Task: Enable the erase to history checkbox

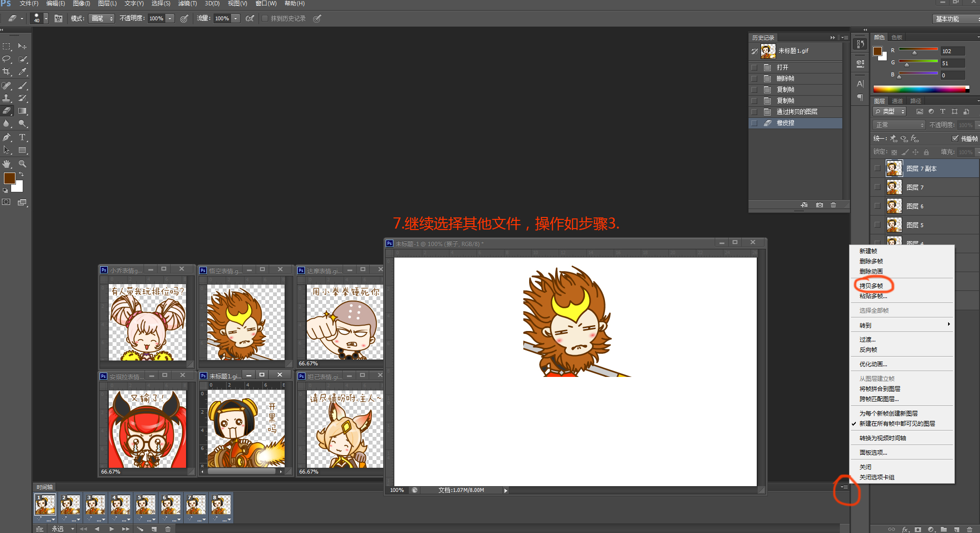Action: (265, 18)
